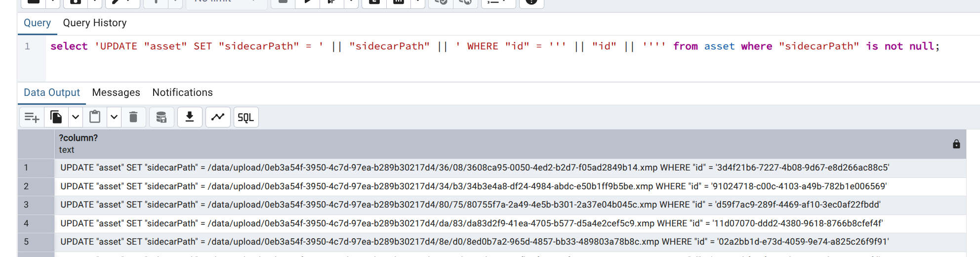The width and height of the screenshot is (980, 257).
Task: Select result row number 4
Action: tap(36, 223)
